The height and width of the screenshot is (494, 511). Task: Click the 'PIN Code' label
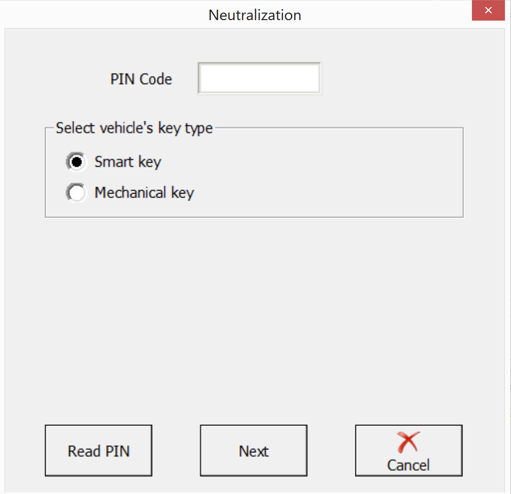click(x=141, y=79)
